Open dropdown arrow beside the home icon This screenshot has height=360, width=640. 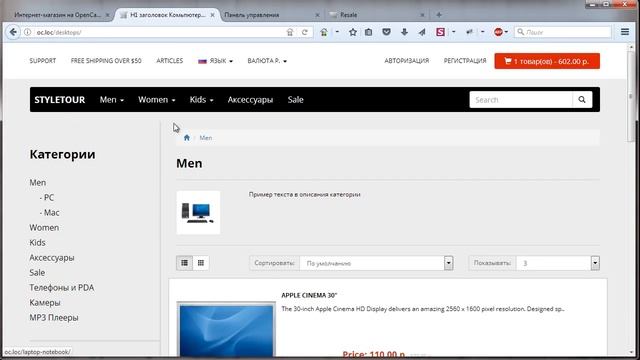(337, 32)
